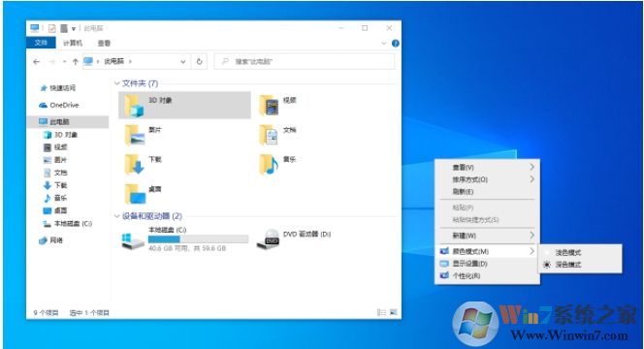Select 文档 in the navigation pane
The image size is (644, 349).
pyautogui.click(x=55, y=173)
